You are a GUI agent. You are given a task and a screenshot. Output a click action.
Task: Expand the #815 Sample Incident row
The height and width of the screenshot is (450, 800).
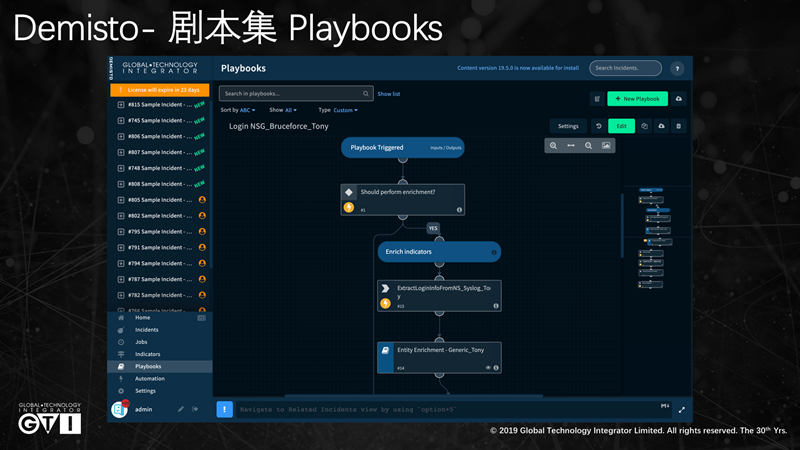[121, 105]
